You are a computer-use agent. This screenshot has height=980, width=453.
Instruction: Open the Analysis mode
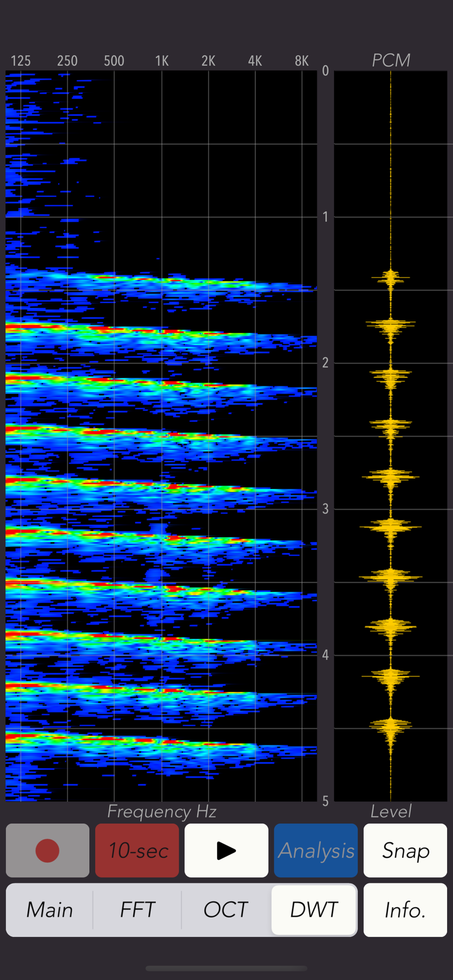[316, 850]
